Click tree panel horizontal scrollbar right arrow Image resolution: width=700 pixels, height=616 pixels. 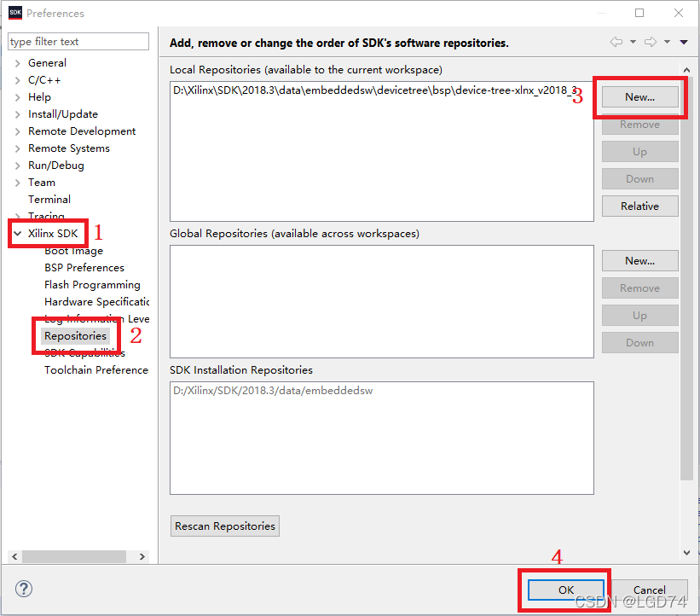pos(142,556)
